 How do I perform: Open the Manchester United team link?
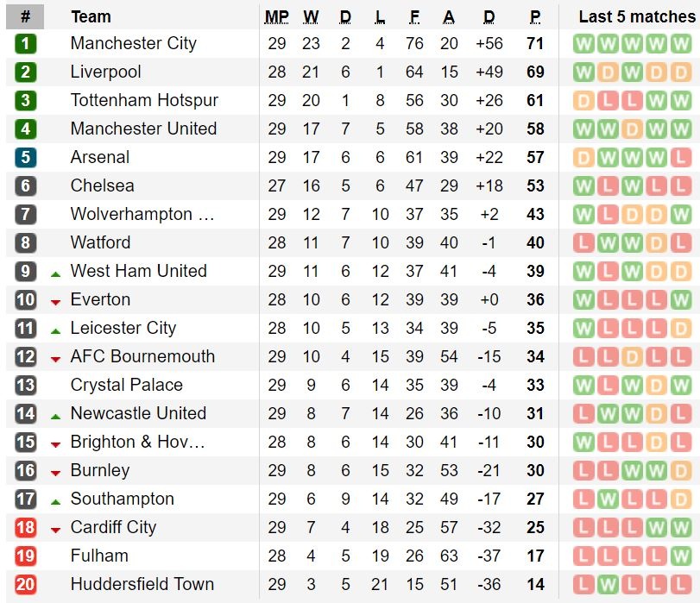pyautogui.click(x=143, y=129)
